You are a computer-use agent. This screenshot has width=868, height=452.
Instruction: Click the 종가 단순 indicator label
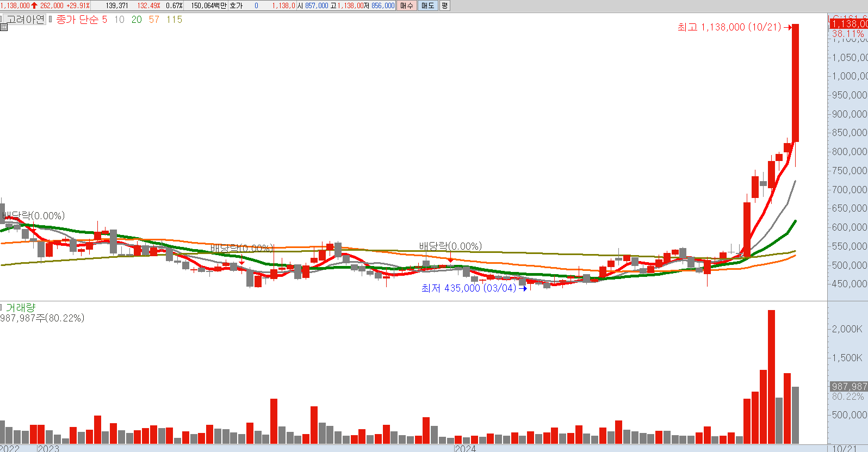77,20
